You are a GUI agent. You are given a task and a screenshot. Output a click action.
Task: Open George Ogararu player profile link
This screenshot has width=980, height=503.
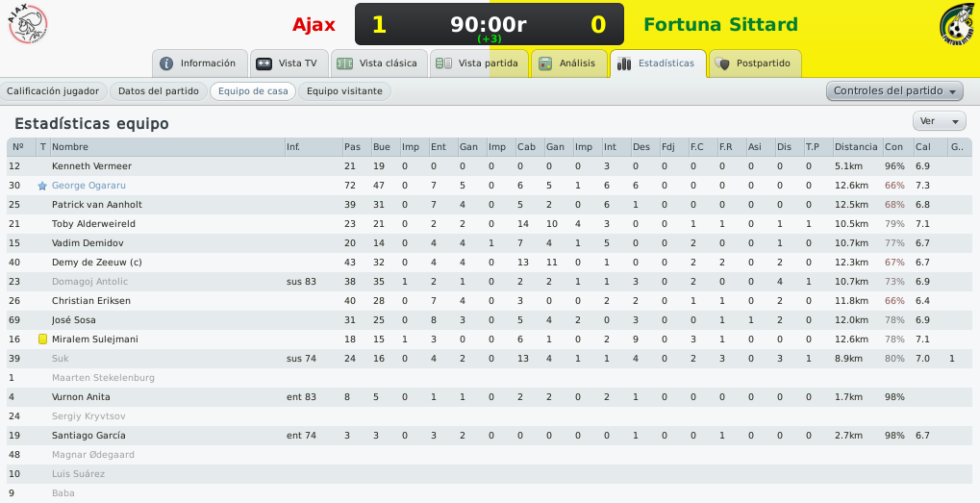click(88, 186)
